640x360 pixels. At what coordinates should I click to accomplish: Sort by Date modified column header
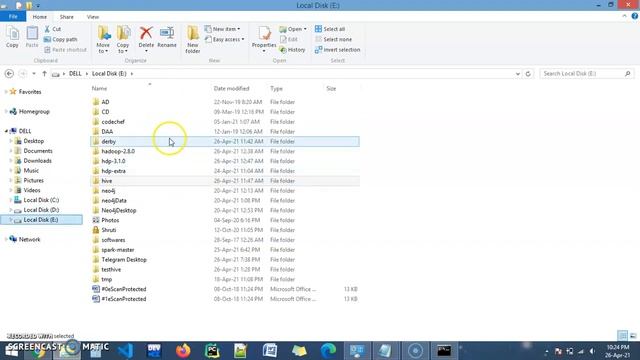[231, 89]
